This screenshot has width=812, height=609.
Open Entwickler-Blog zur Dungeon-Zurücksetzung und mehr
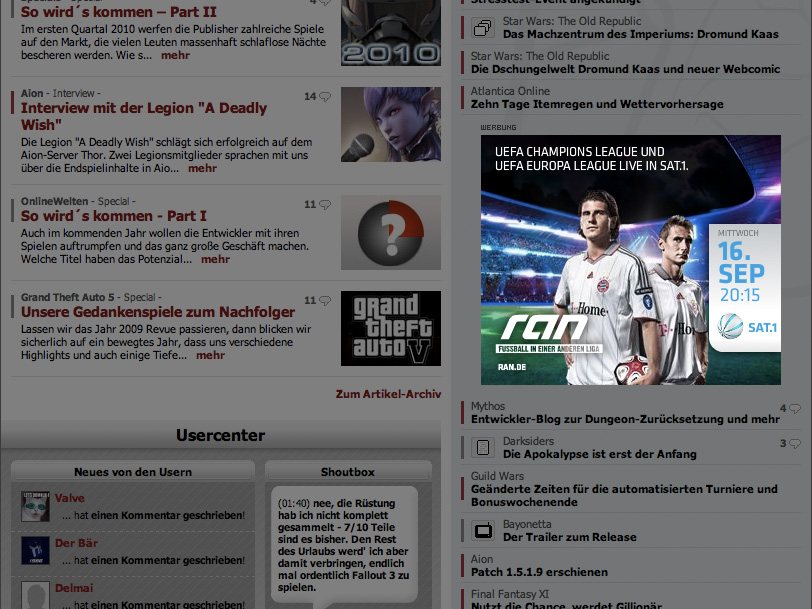pos(625,419)
